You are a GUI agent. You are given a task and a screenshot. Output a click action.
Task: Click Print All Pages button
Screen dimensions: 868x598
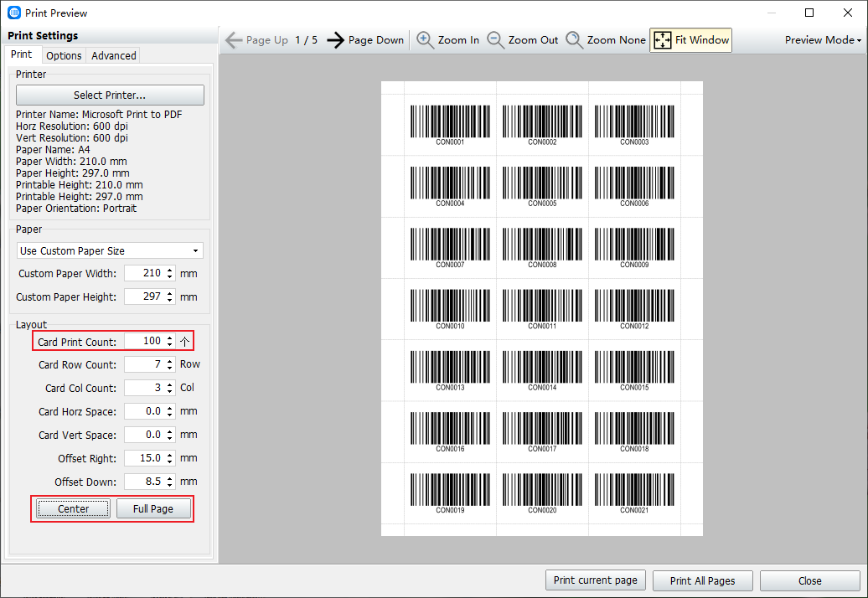(x=702, y=581)
